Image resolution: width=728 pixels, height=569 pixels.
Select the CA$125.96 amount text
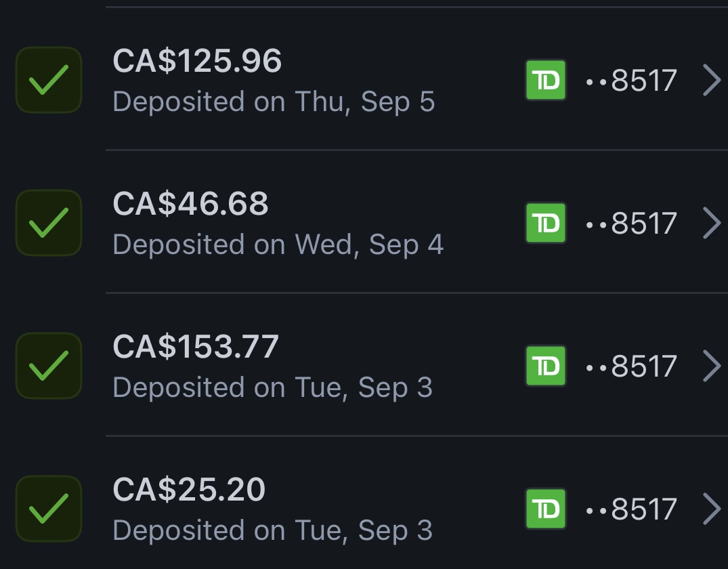[197, 62]
